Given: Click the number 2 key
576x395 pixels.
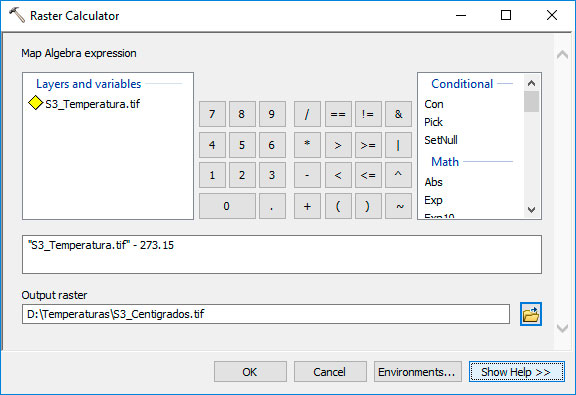Looking at the screenshot, I should coord(242,175).
